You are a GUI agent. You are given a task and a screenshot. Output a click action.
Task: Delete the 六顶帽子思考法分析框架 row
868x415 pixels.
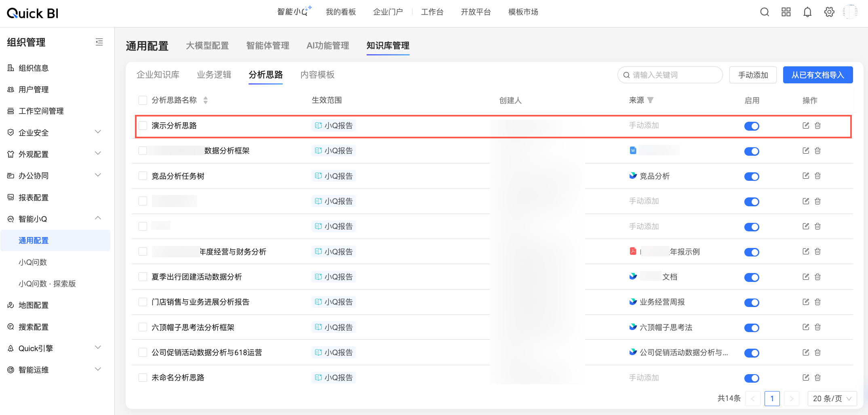817,327
